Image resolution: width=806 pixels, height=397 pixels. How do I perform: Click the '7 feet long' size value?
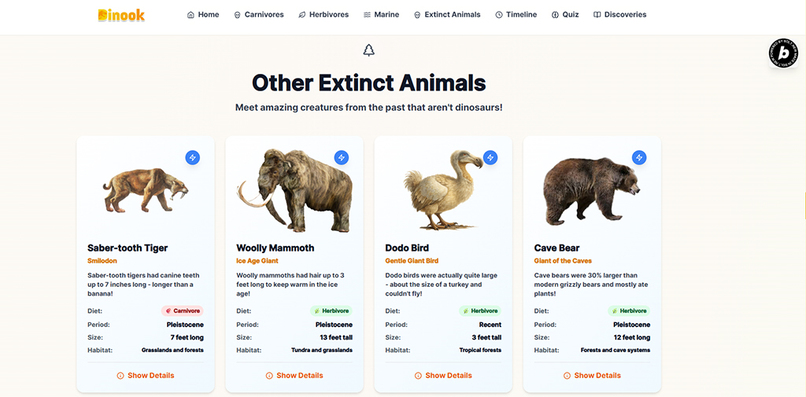click(x=187, y=337)
